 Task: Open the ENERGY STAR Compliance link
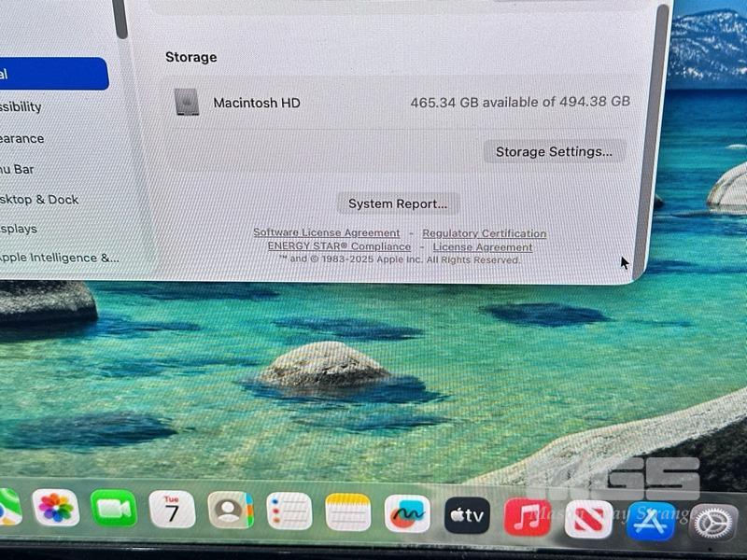(339, 246)
